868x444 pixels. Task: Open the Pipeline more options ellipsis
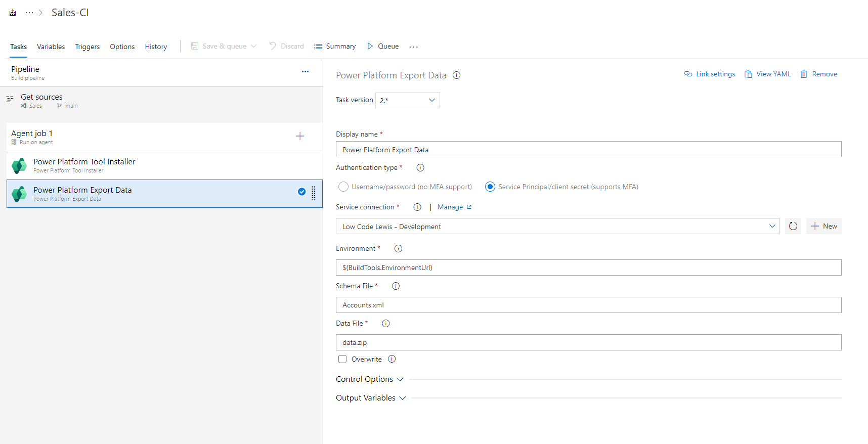pyautogui.click(x=305, y=72)
